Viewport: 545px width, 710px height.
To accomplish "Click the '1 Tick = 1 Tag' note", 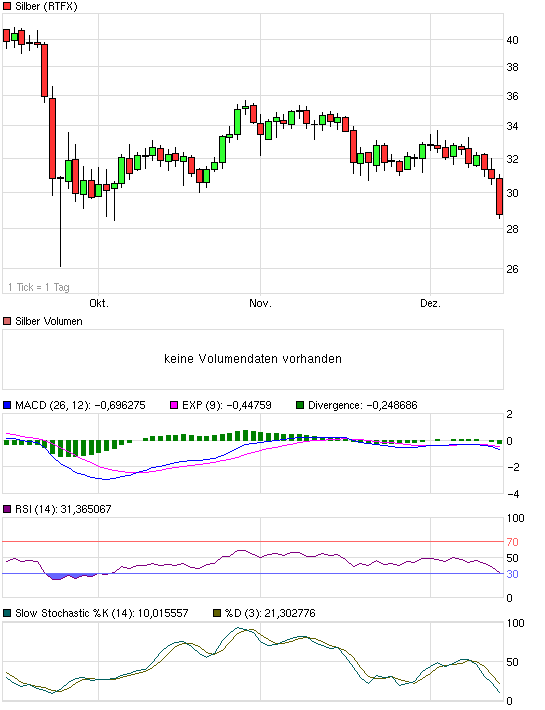I will coord(39,287).
